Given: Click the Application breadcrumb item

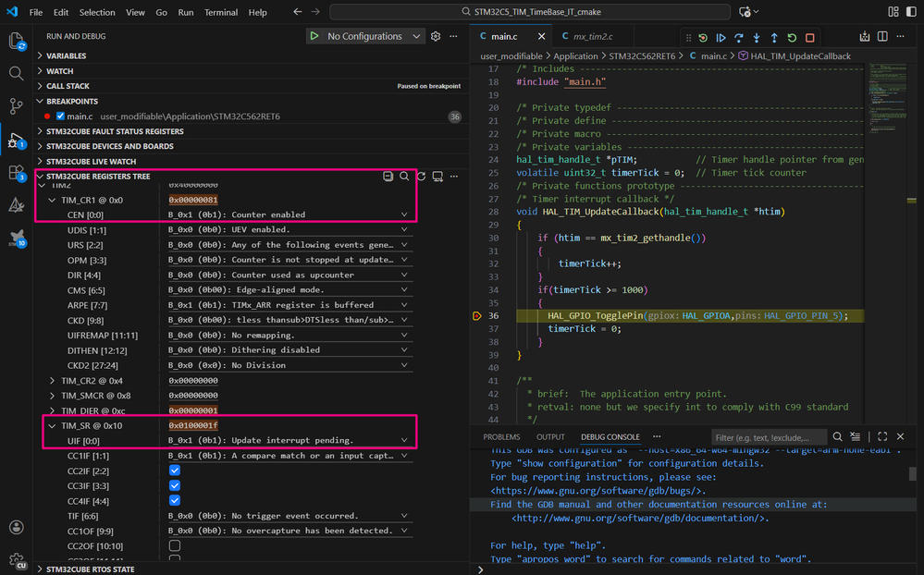Looking at the screenshot, I should pos(575,56).
